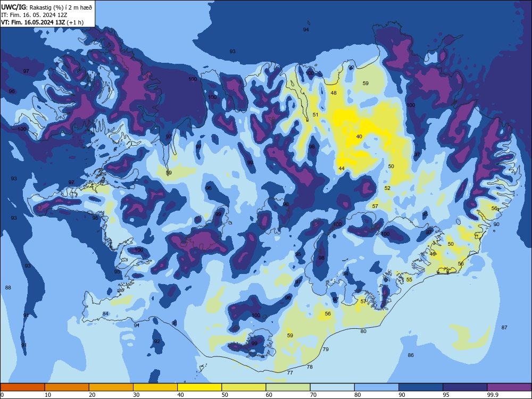This screenshot has height=399, width=532.
Task: Click the 80–90 medium blue legend swatch
Action: (377, 387)
